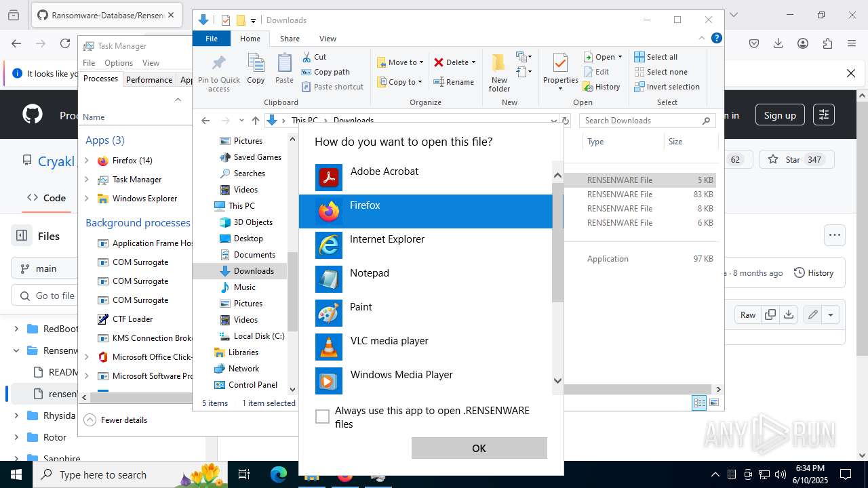Switch to the Share ribbon tab
Screen dimensions: 868x488
pos(290,39)
